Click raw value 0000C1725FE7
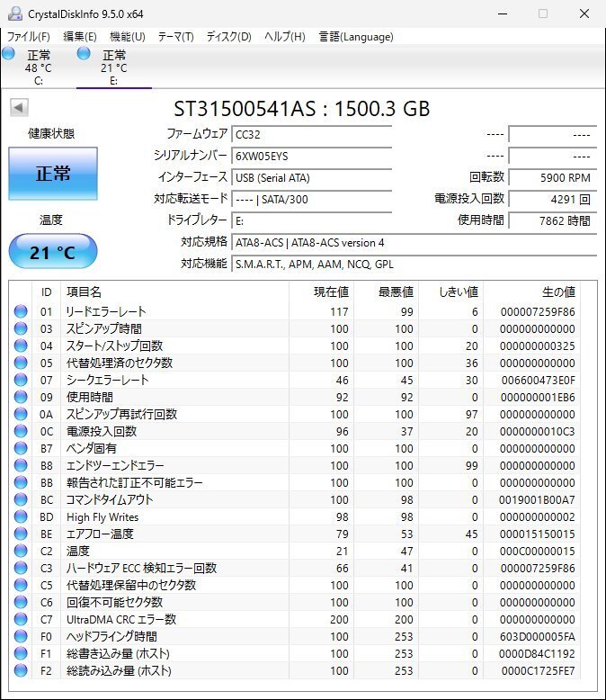606x700 pixels. pyautogui.click(x=539, y=671)
